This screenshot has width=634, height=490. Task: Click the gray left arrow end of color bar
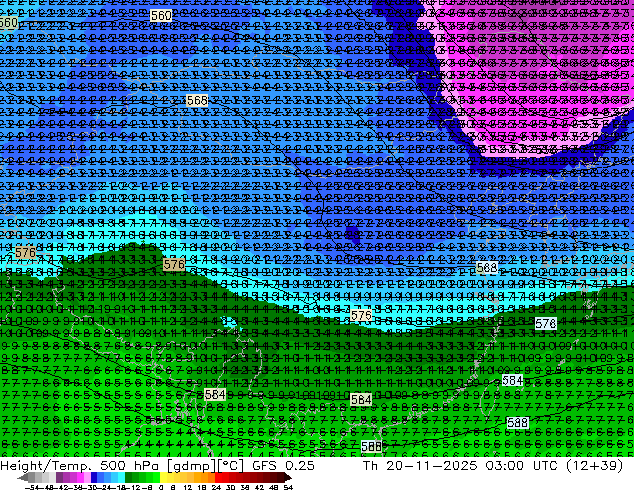coord(22,477)
